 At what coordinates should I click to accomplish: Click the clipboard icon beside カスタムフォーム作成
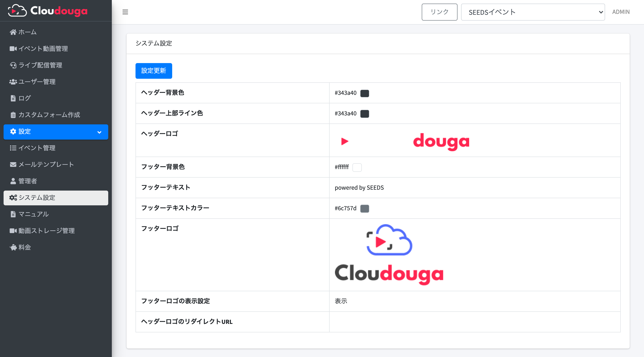pos(13,115)
